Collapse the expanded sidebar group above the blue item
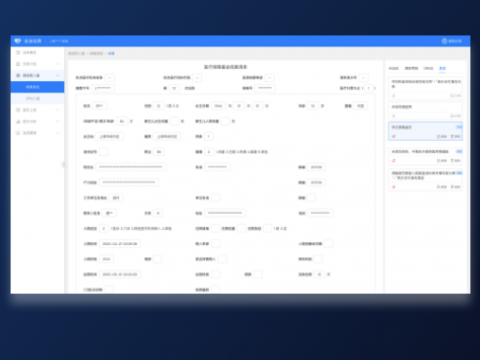This screenshot has width=480, height=360. point(38,75)
